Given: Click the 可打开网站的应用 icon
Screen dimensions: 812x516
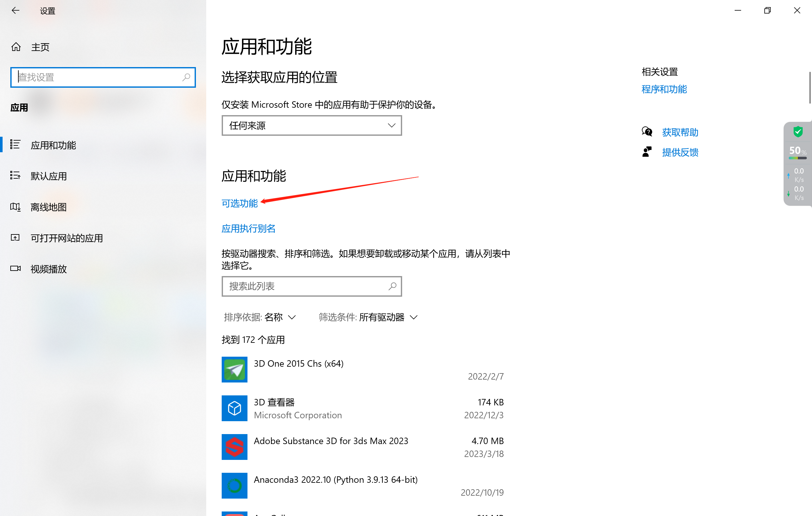Looking at the screenshot, I should point(15,238).
